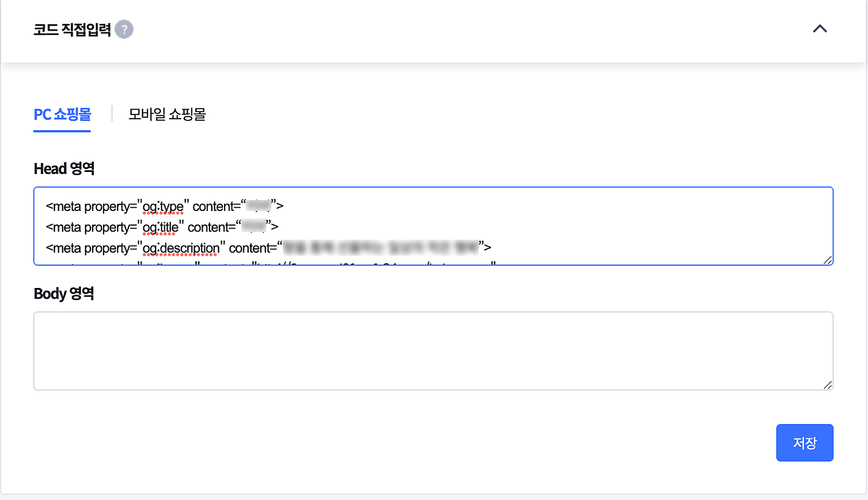Image resolution: width=868 pixels, height=500 pixels.
Task: Click the Head textarea resize handle
Action: pyautogui.click(x=827, y=260)
